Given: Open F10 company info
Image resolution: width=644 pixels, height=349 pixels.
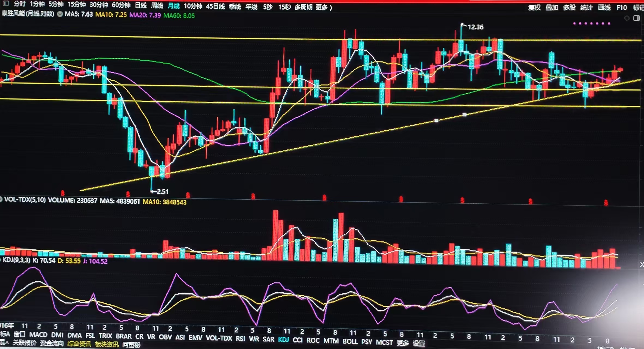Looking at the screenshot, I should tap(622, 8).
